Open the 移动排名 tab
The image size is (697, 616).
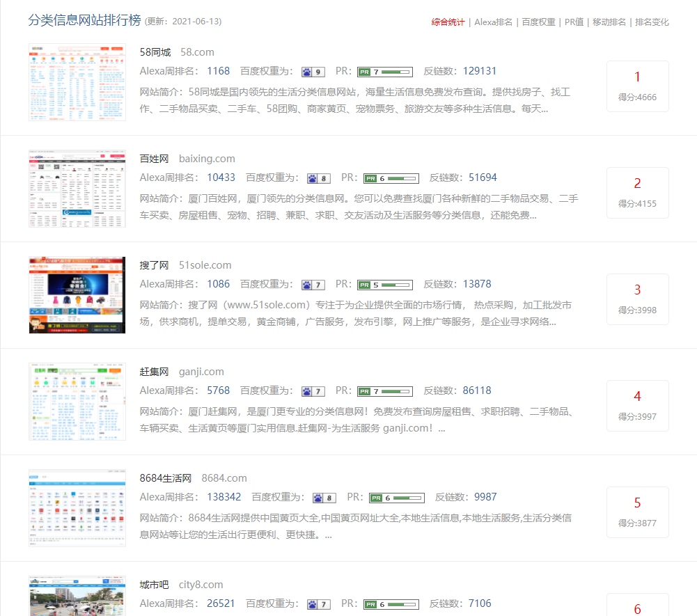[x=609, y=22]
